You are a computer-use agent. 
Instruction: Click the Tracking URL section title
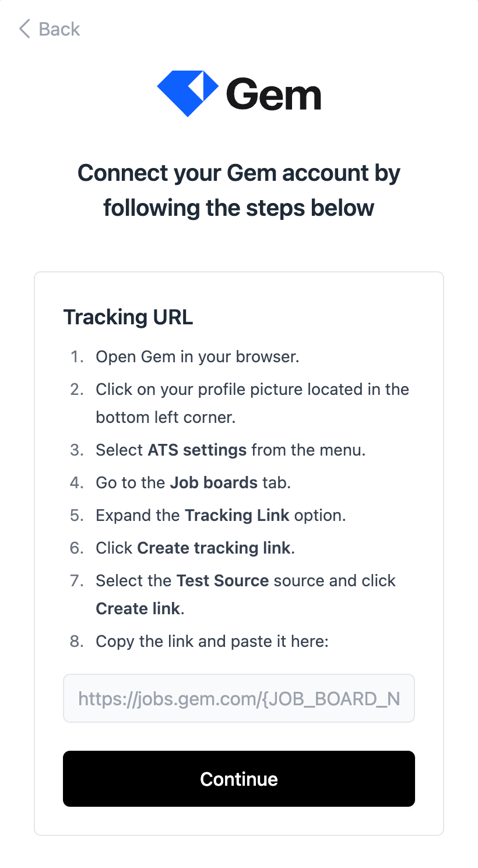(128, 317)
